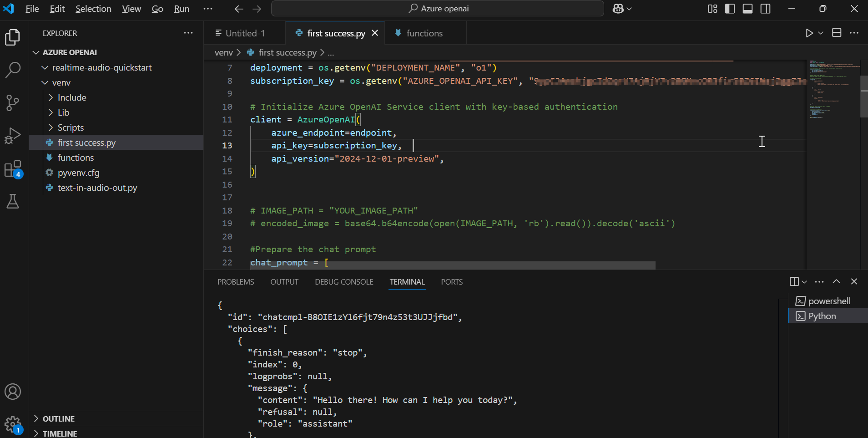Click the editor horizontal scrollbar

pyautogui.click(x=452, y=265)
